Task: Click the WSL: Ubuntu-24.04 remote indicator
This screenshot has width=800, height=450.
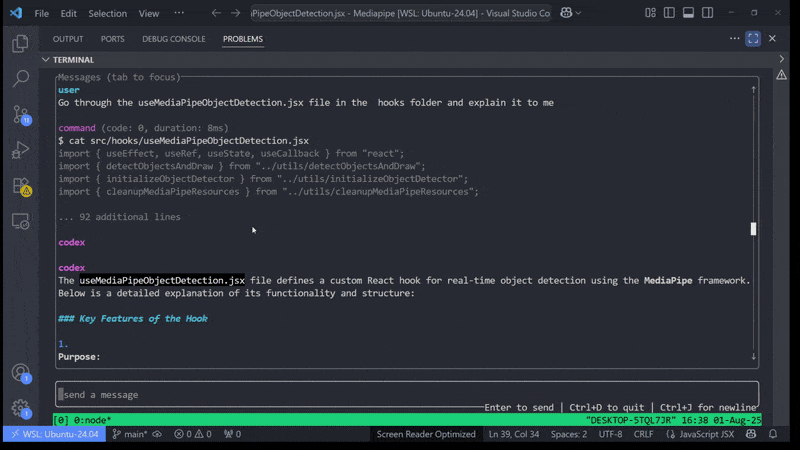Action: 55,434
